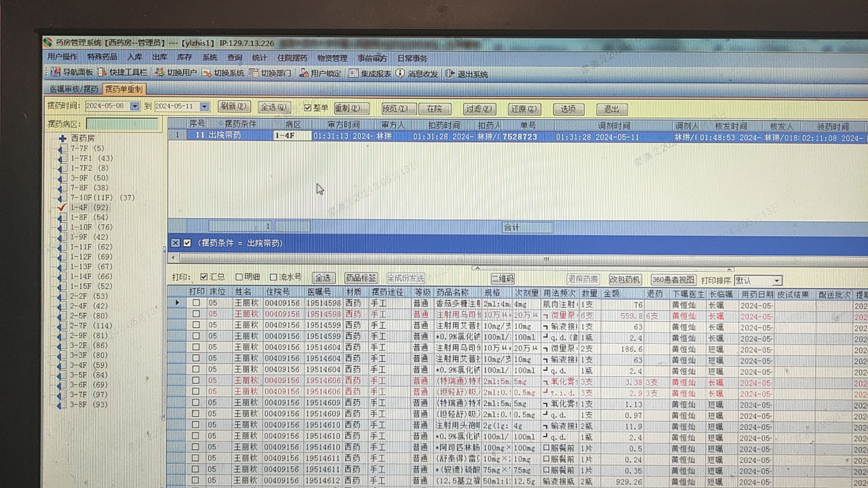
Task: Toggle the 整单 checkbox
Action: pos(308,108)
